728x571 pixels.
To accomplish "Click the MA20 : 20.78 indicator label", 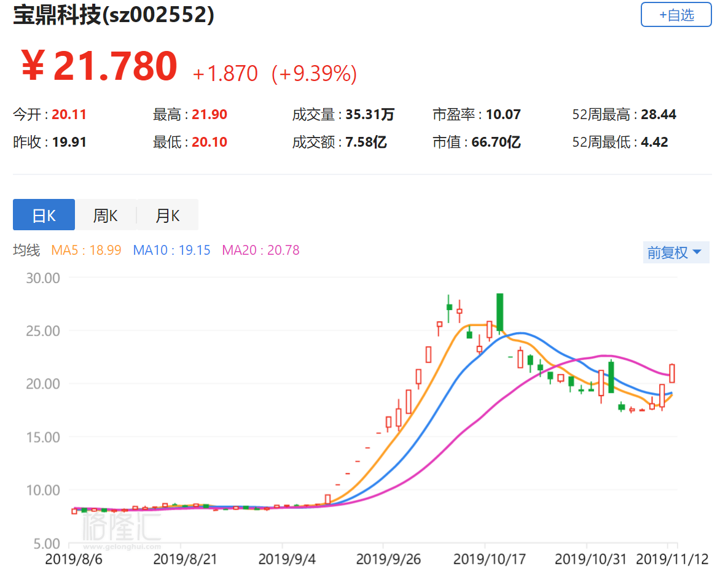I will [260, 251].
